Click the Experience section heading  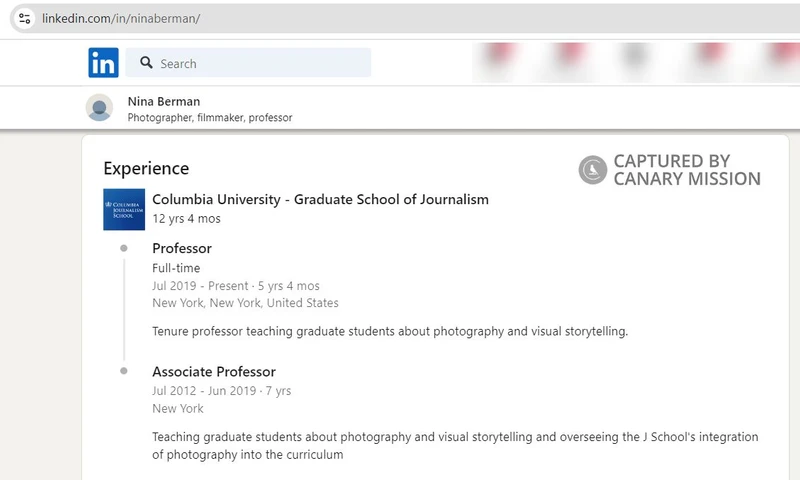pos(146,168)
